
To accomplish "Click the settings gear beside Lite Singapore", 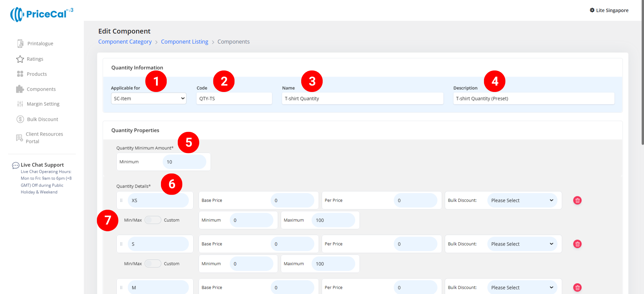I will [x=592, y=10].
